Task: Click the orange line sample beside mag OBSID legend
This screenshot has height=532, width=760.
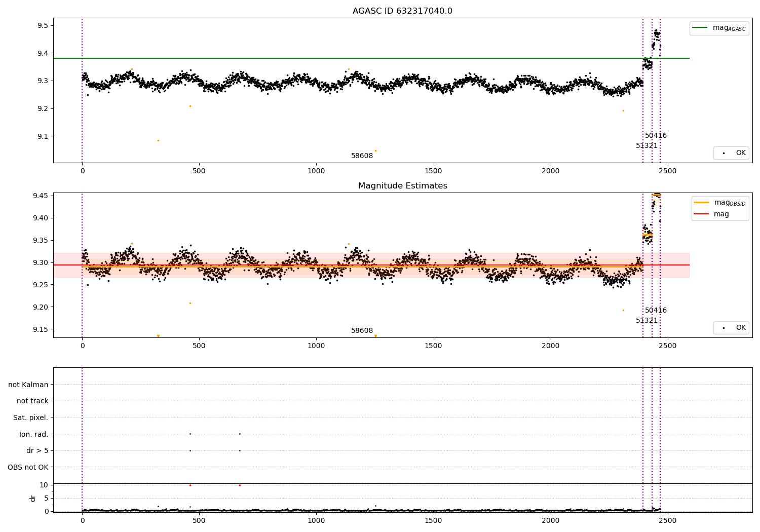Action: (x=701, y=203)
